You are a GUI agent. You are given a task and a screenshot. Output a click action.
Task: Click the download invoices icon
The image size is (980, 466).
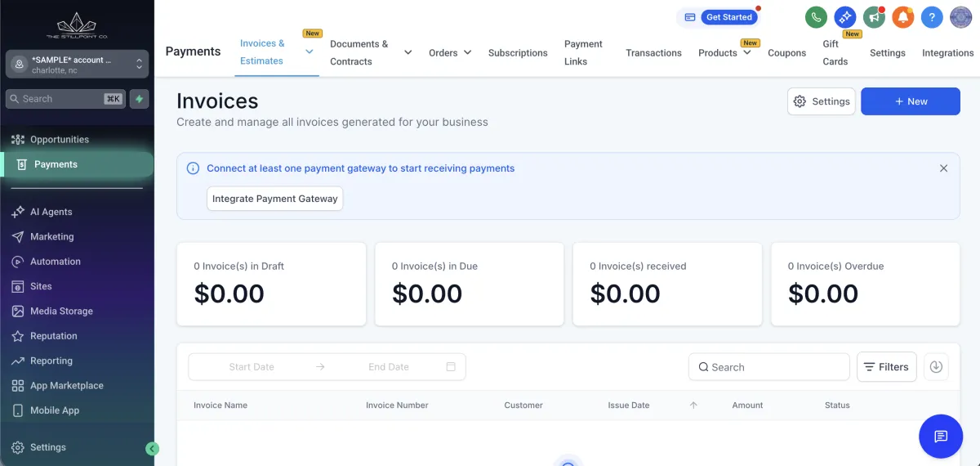click(x=936, y=367)
